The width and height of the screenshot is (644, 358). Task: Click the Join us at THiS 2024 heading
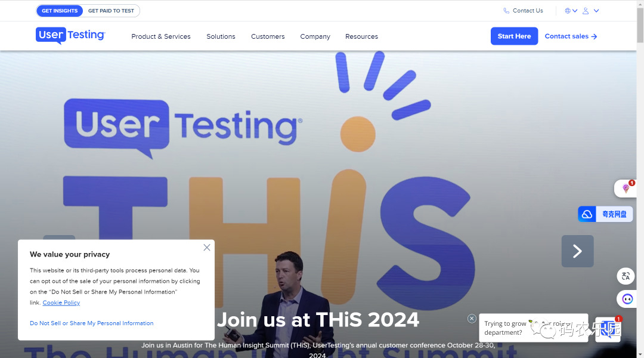tap(318, 320)
